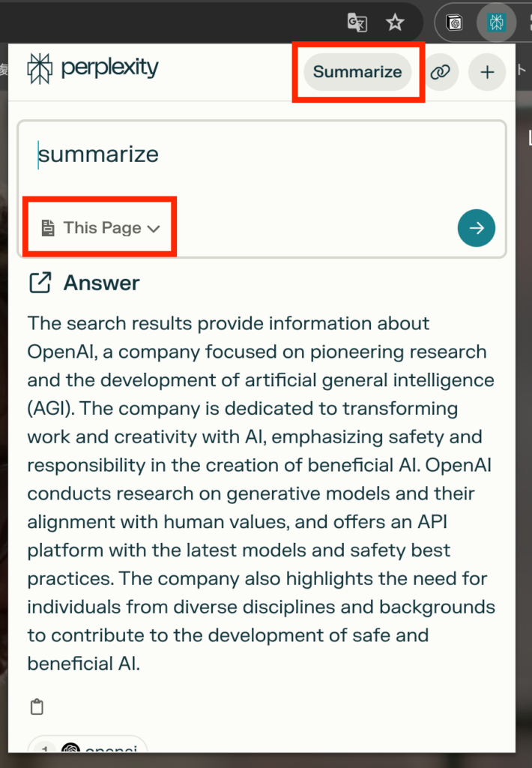Click the perplexity wordmark text
Image resolution: width=532 pixels, height=768 pixels.
109,68
